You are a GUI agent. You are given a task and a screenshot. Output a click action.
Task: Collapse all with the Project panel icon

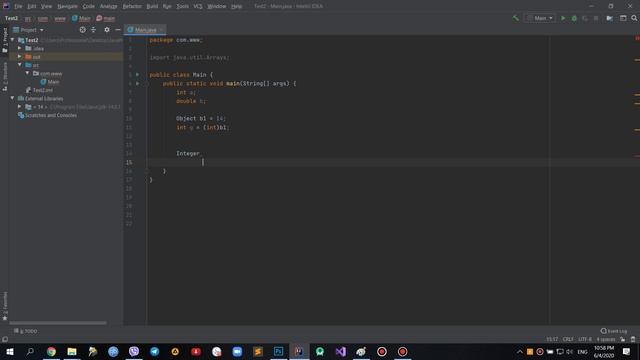(x=93, y=30)
